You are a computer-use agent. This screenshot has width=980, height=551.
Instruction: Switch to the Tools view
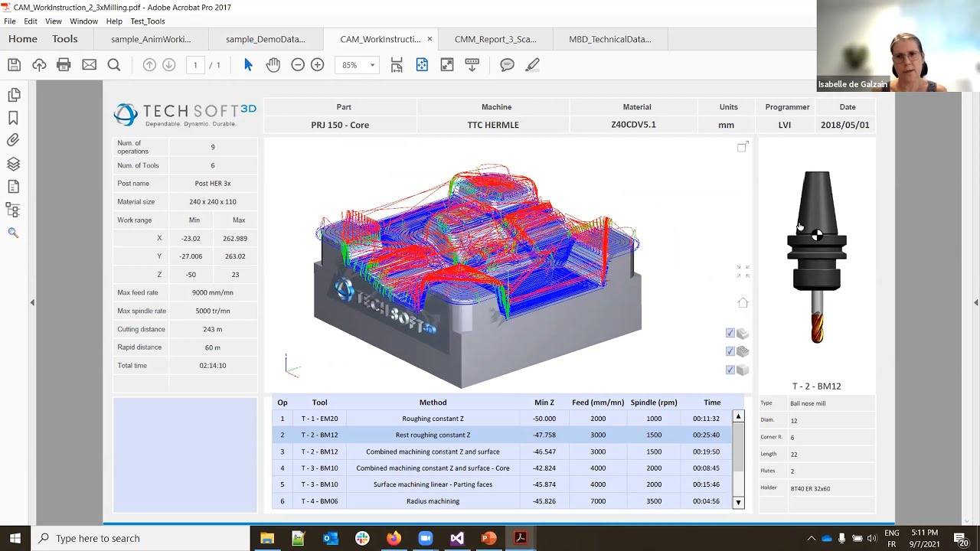click(65, 39)
